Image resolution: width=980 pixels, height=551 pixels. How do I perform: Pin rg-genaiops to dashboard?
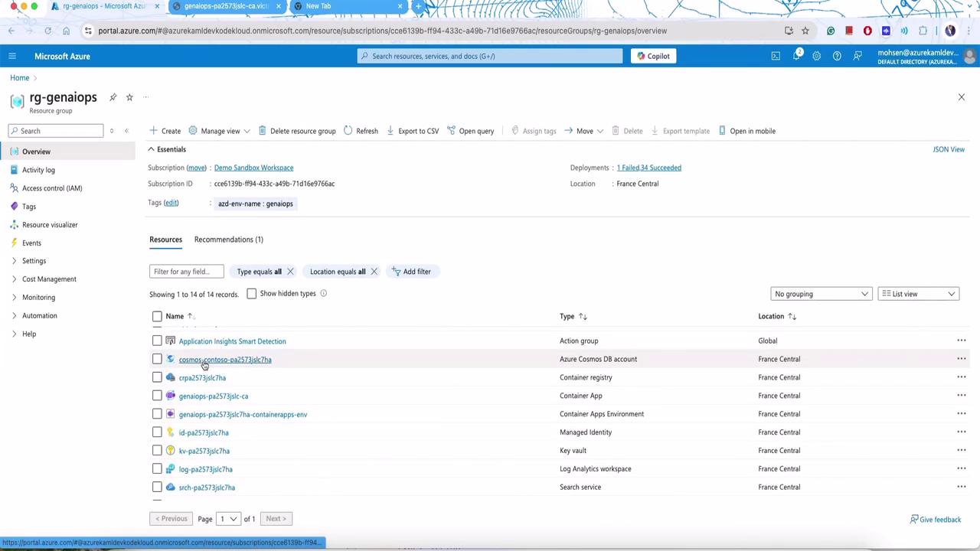tap(113, 97)
